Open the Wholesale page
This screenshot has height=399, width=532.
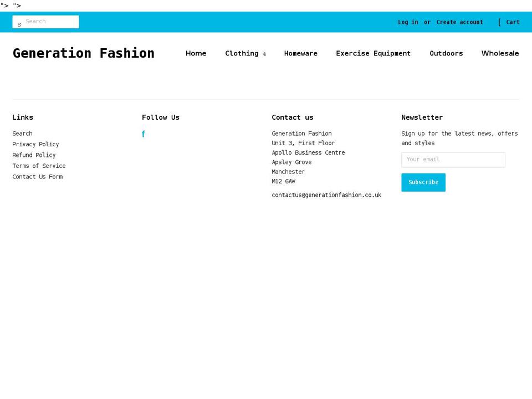coord(500,53)
